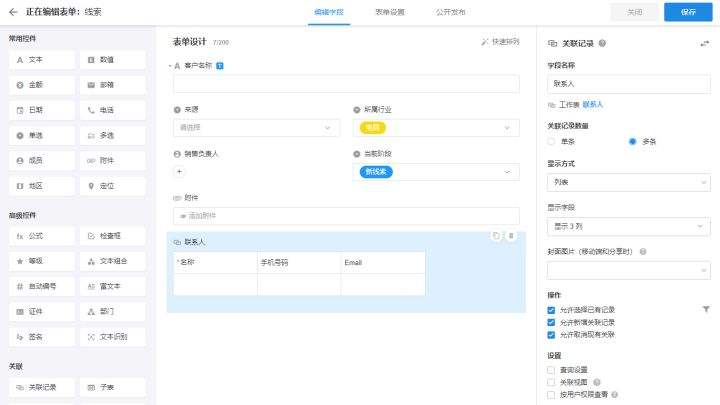The image size is (720, 405).
Task: Click the grey 关闭 close button
Action: click(635, 12)
